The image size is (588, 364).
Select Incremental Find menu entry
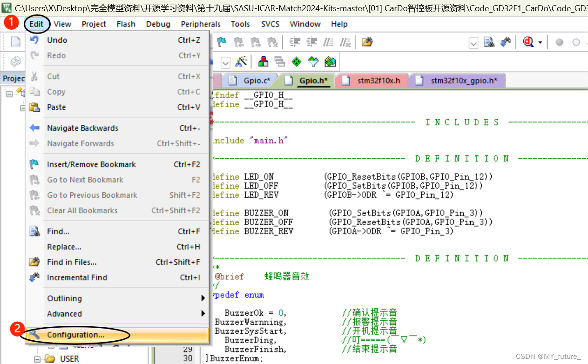coord(116,277)
